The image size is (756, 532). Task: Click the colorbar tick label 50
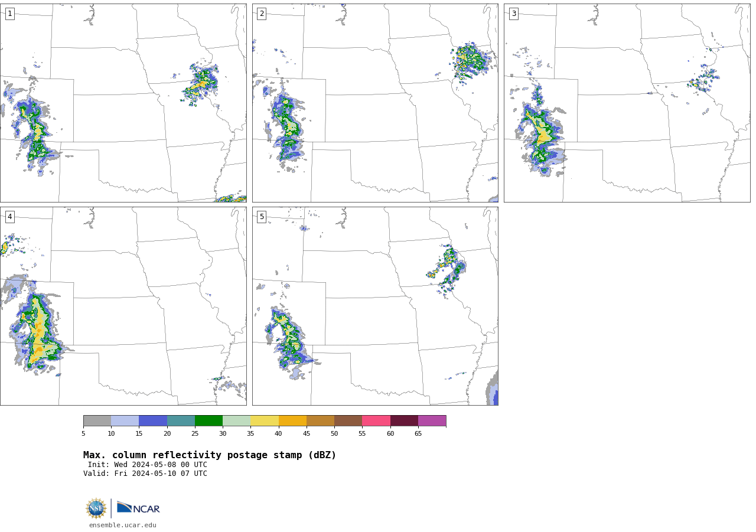point(334,434)
